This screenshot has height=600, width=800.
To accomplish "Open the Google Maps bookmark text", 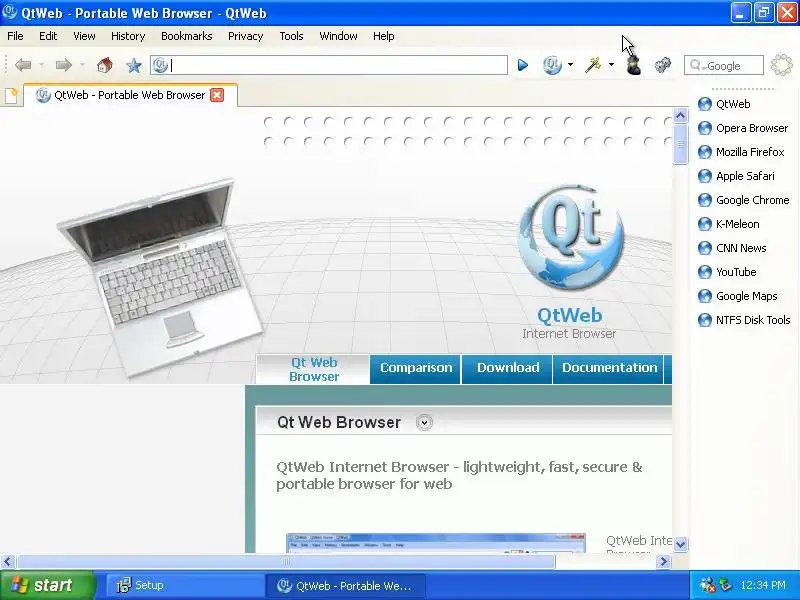I will pos(746,296).
